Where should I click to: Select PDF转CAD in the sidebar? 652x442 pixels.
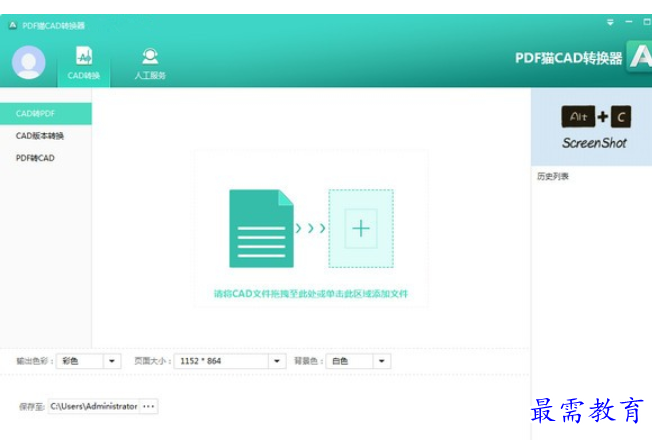[x=35, y=158]
